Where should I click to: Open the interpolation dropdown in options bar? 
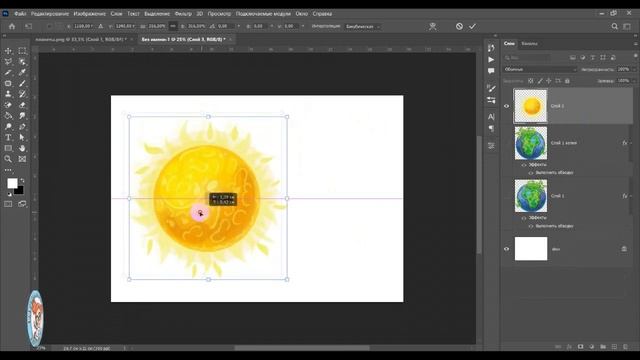click(362, 27)
